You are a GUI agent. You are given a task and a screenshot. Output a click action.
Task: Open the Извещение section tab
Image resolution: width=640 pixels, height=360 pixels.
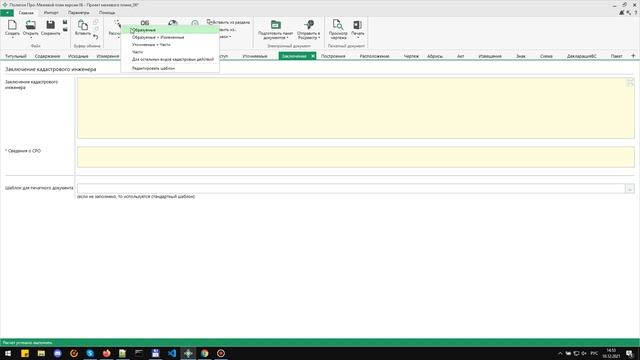[x=490, y=56]
